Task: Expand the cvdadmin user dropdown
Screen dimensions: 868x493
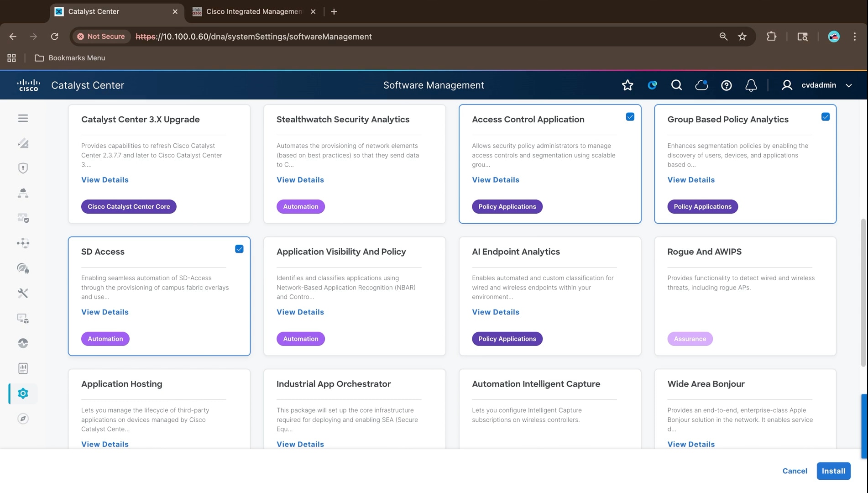Action: pyautogui.click(x=848, y=85)
